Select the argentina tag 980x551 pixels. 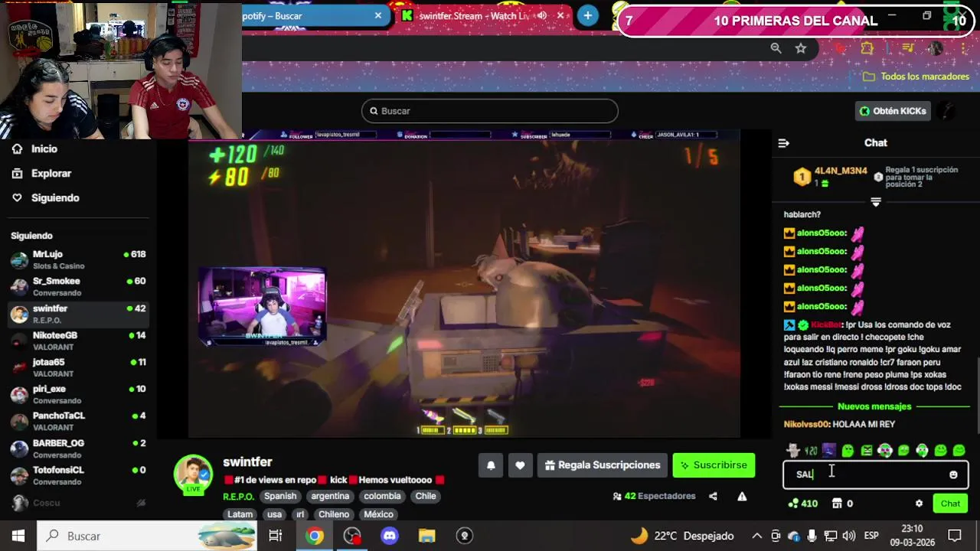[330, 497]
